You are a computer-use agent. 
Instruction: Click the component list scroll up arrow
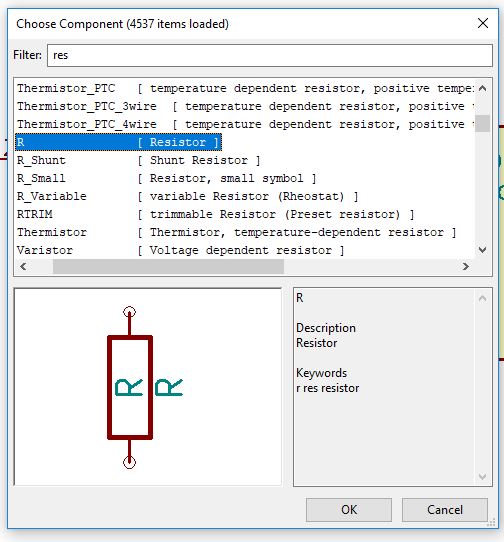coord(483,88)
